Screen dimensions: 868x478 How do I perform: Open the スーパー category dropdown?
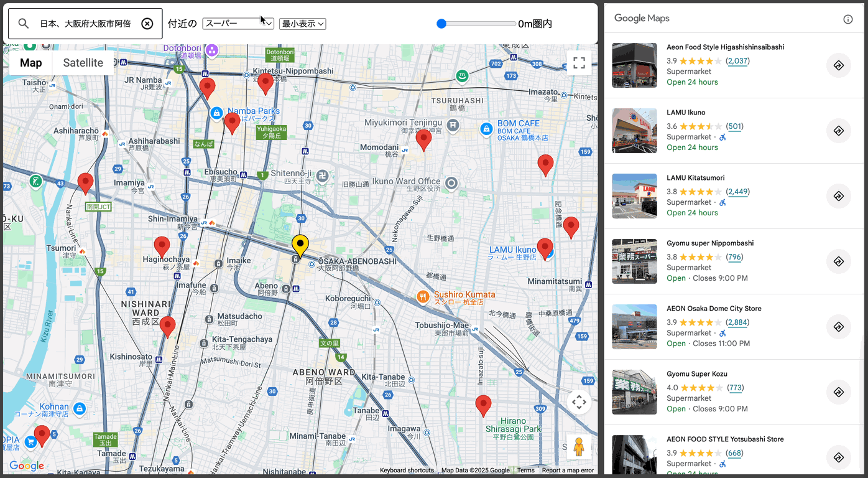[238, 24]
